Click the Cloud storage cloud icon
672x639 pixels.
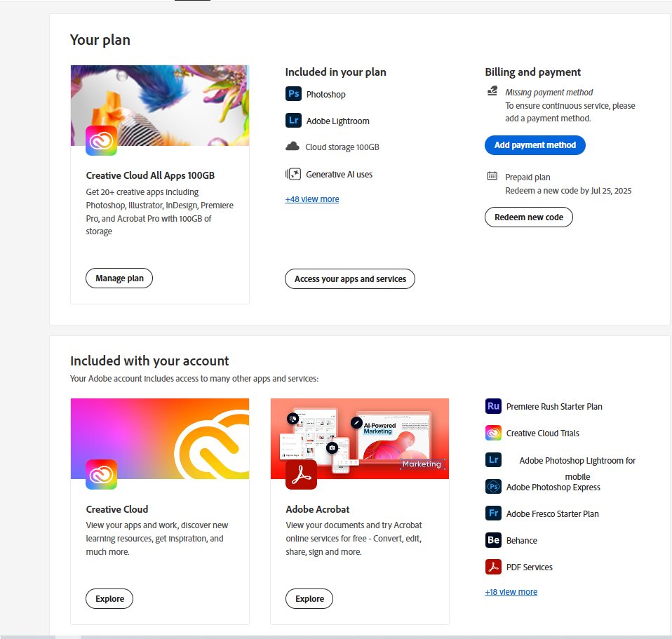(x=293, y=147)
